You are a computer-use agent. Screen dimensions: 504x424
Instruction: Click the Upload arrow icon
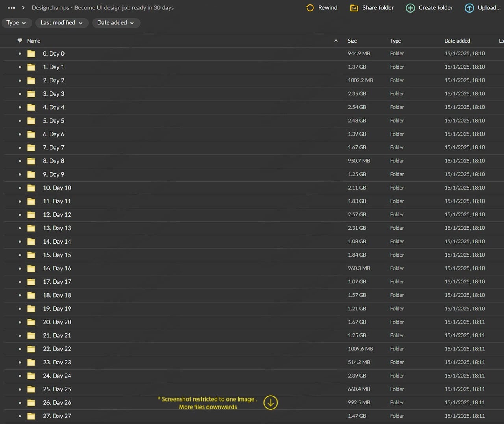click(469, 8)
